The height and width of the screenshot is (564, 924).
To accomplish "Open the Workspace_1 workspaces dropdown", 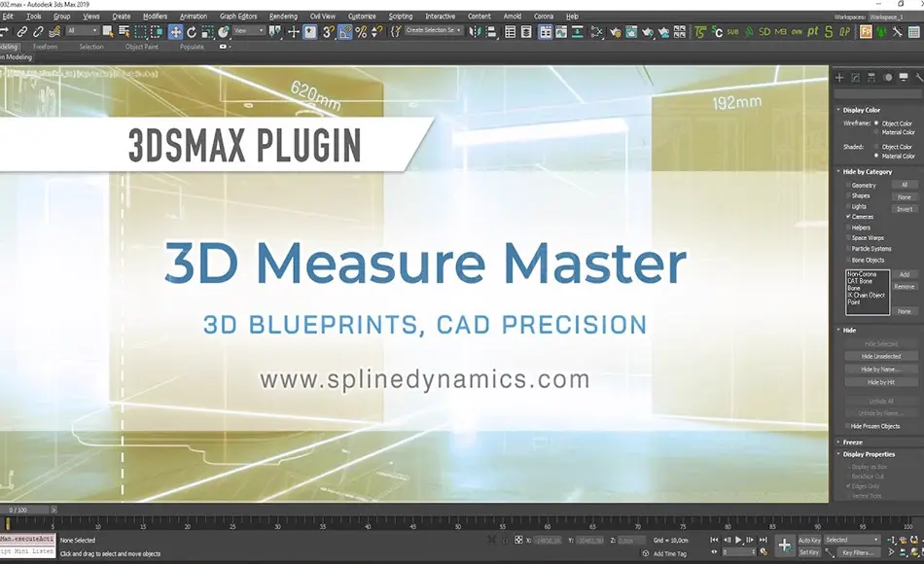I will 887,17.
